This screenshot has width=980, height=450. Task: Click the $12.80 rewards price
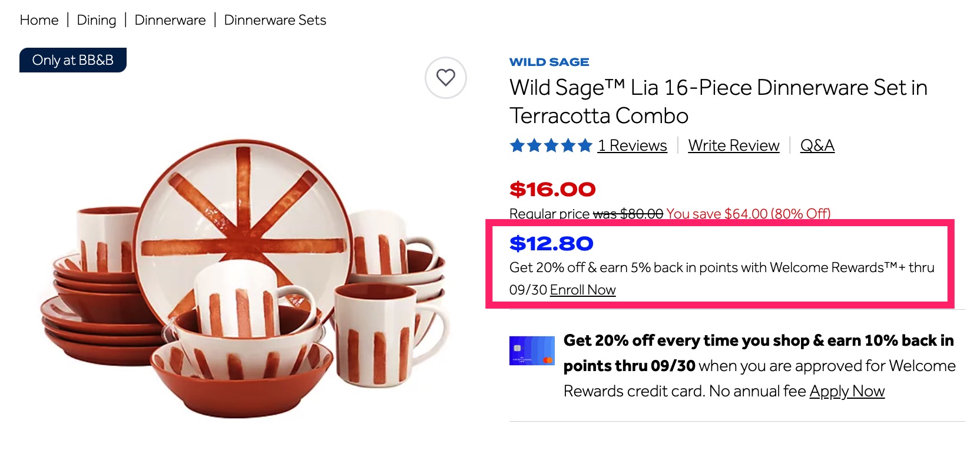click(x=551, y=243)
